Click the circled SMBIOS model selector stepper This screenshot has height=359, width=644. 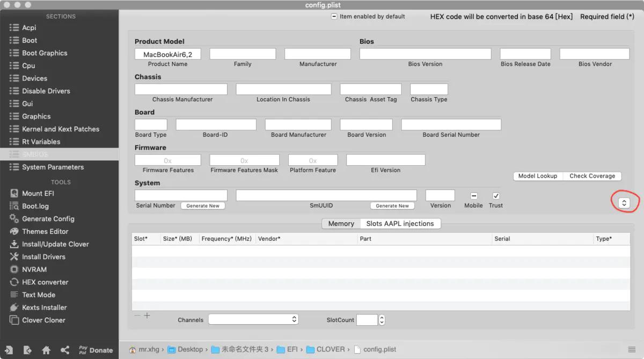pos(624,203)
